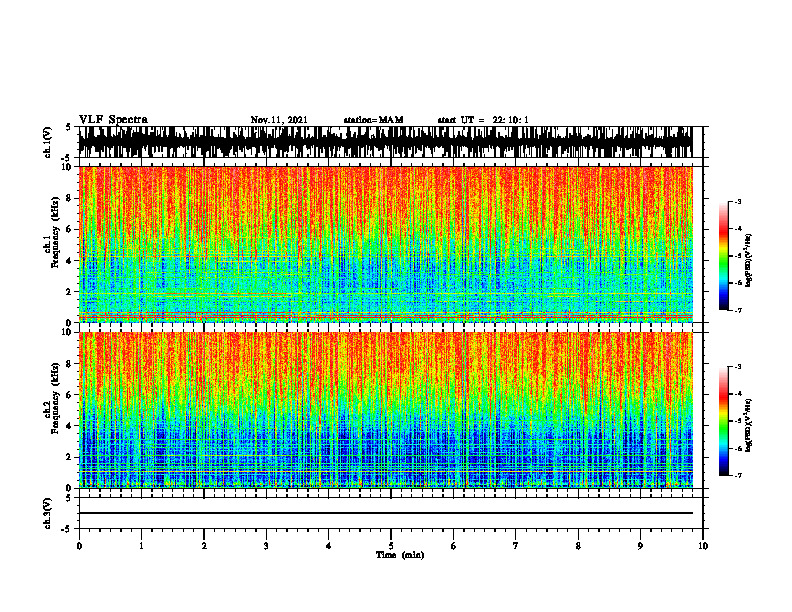Viewport: 792px width, 612px height.
Task: Click the flat ch.3 voltage trace line
Action: [386, 513]
